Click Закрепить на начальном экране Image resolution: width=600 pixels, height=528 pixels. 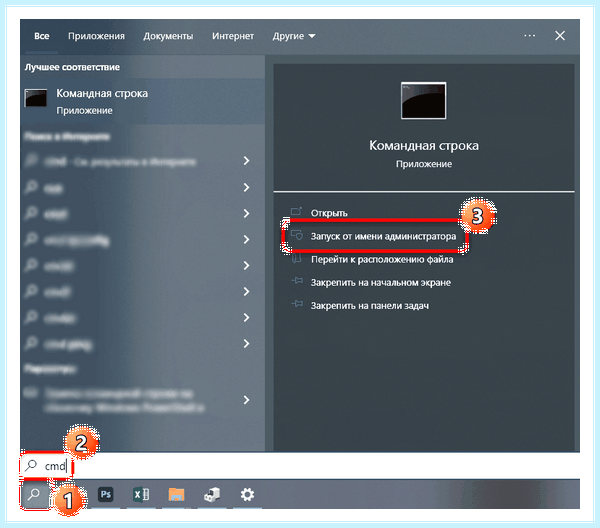[380, 282]
